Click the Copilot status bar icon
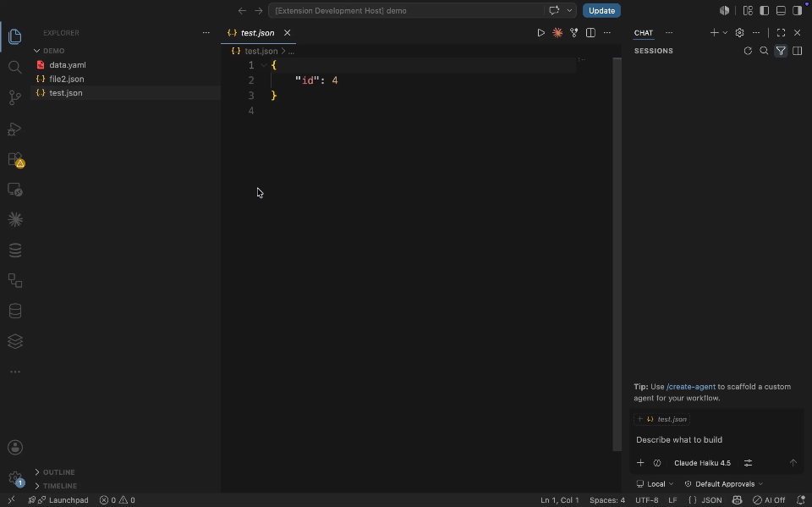This screenshot has height=507, width=812. coord(737,500)
